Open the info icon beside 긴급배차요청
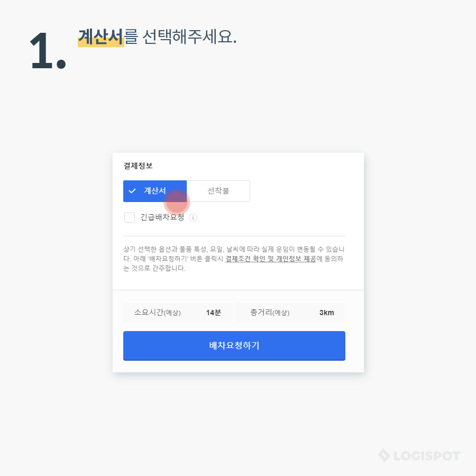Viewport: 476px width, 476px height. [x=193, y=217]
